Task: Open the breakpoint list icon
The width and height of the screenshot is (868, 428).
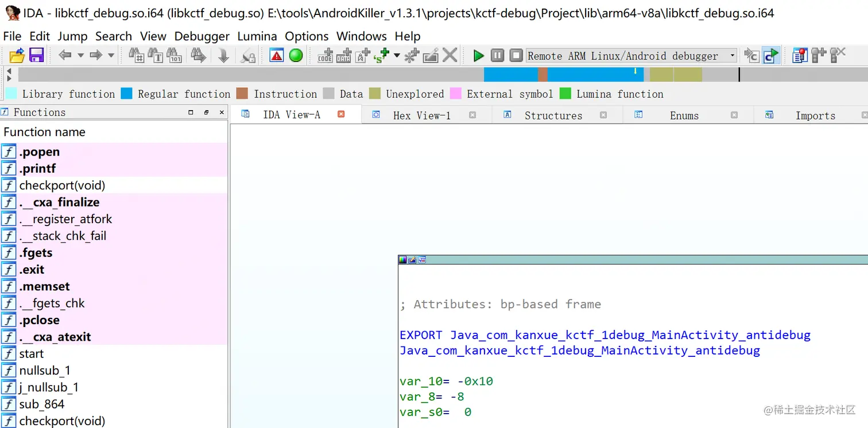Action: click(800, 56)
